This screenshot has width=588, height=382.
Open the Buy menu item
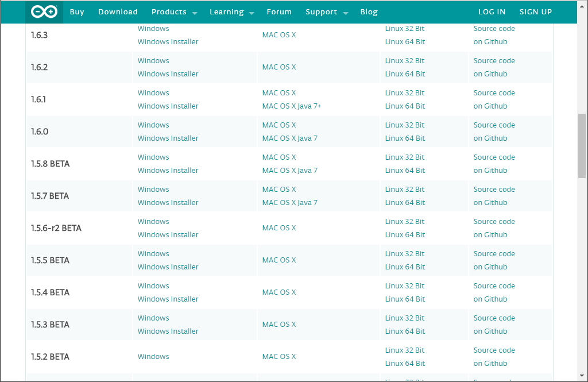[x=77, y=12]
